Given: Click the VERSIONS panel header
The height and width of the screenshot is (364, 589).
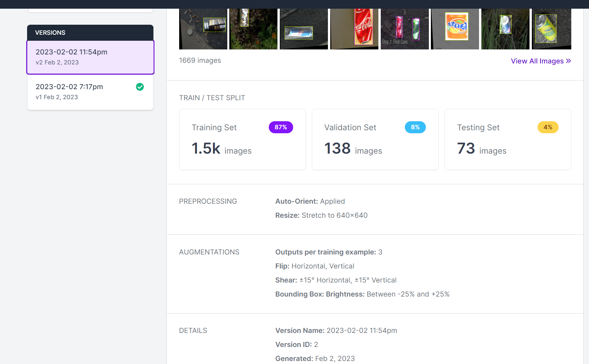Looking at the screenshot, I should coord(90,33).
